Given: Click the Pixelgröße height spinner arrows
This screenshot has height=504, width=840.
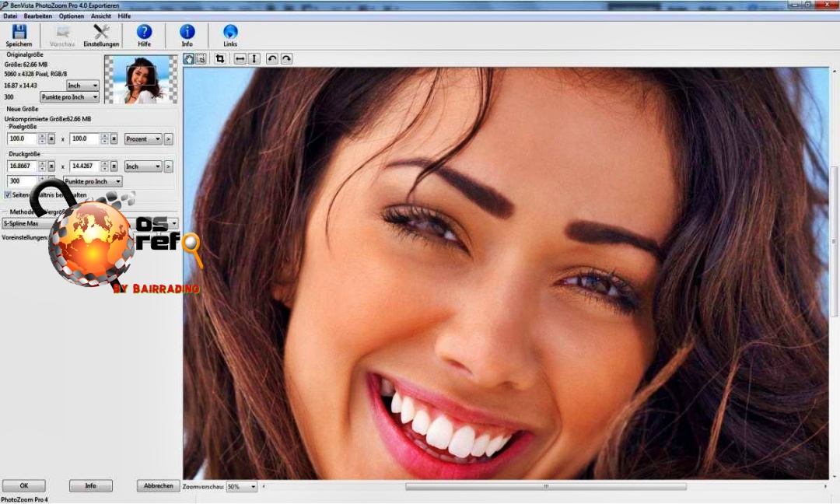Looking at the screenshot, I should (x=104, y=139).
